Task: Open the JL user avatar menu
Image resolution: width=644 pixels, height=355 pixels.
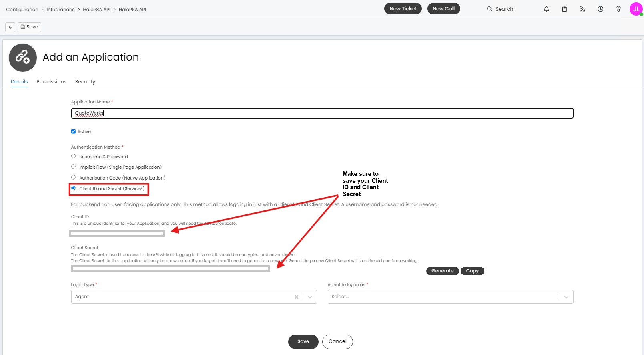Action: pos(636,9)
